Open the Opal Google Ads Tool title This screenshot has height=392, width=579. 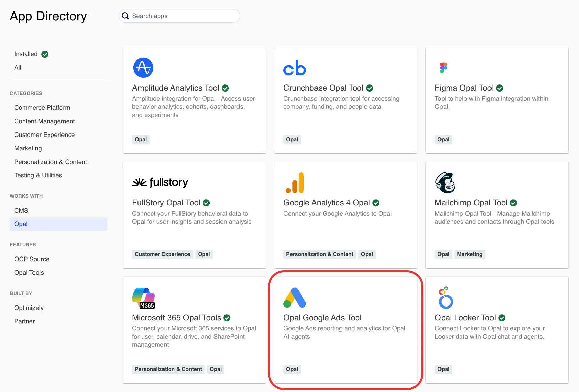click(323, 318)
